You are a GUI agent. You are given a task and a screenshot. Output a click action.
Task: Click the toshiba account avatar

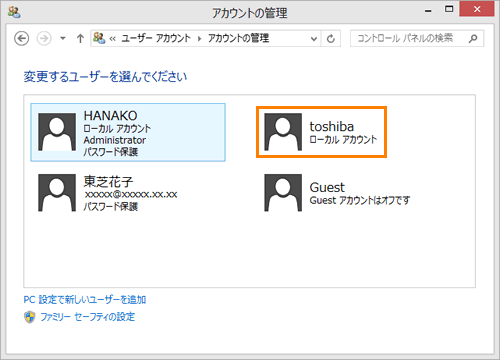283,132
